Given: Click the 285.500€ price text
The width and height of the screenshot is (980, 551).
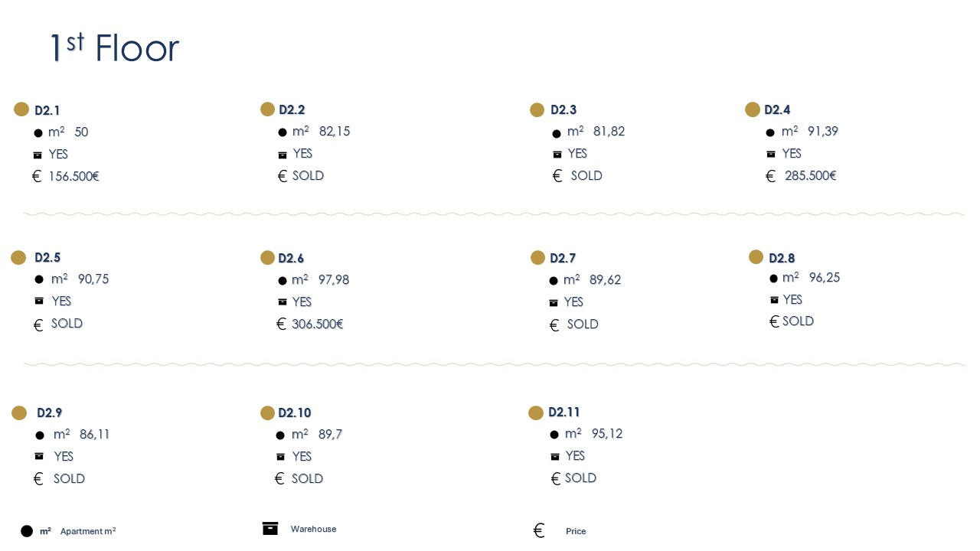Looking at the screenshot, I should coord(810,176).
